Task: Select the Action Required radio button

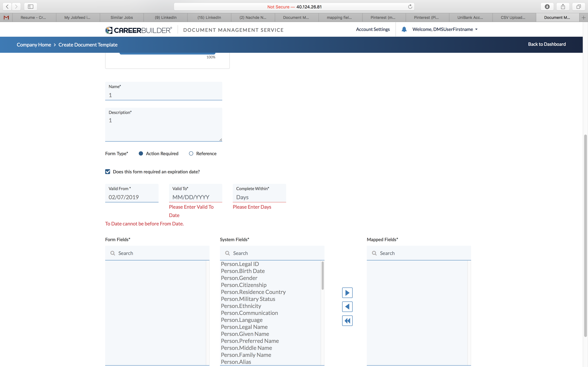Action: [x=141, y=153]
